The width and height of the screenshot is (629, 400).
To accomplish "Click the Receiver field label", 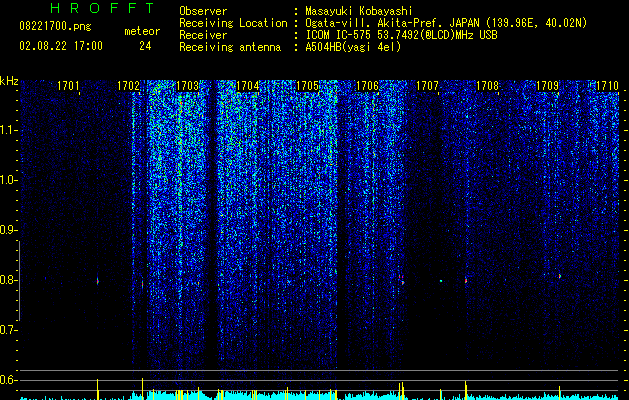I will [x=203, y=35].
